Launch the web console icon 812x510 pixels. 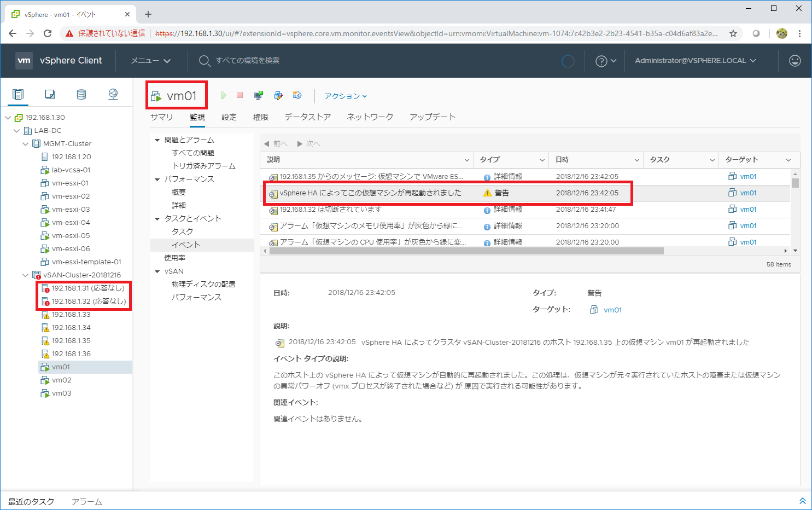point(259,95)
